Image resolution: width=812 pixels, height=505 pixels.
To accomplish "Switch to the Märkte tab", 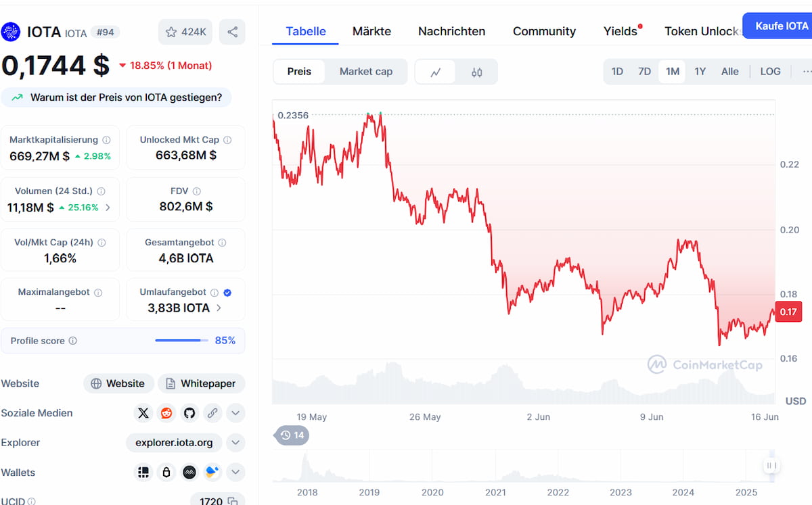I will 371,31.
